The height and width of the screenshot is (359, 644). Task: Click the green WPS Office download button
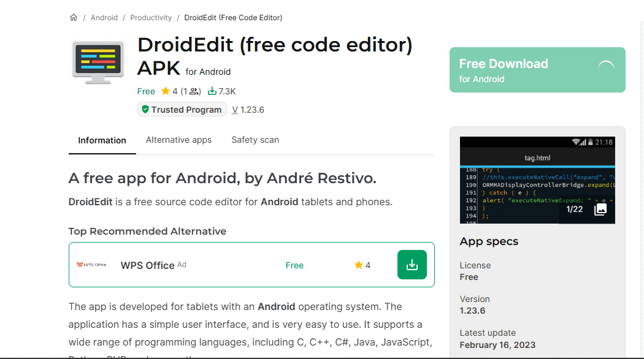[412, 265]
